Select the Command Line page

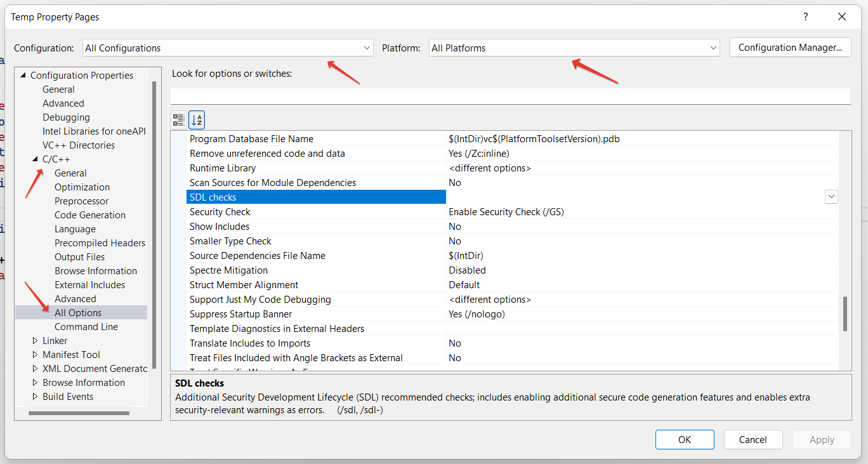86,326
